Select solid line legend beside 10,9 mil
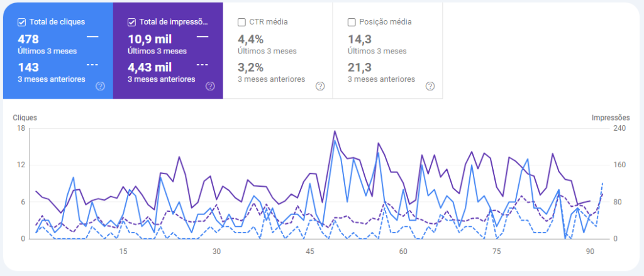 203,37
